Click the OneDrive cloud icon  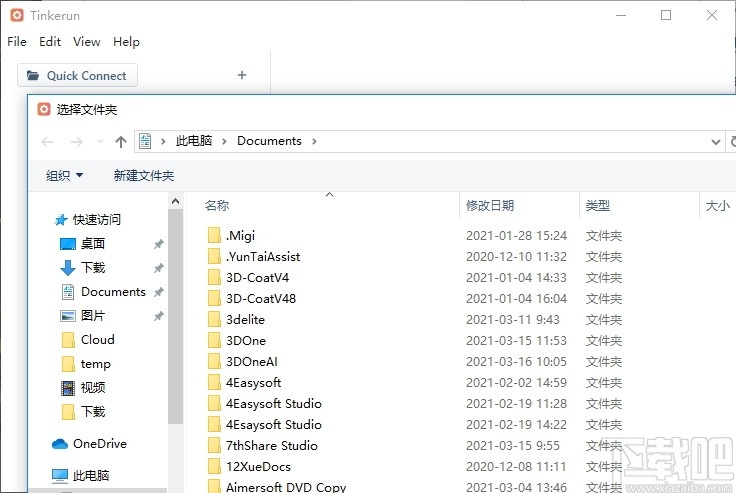point(60,444)
